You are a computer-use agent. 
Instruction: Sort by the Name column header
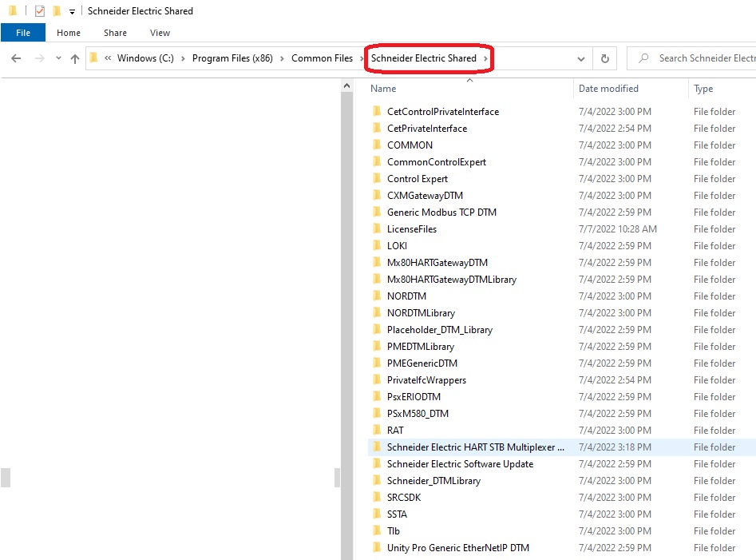tap(383, 89)
